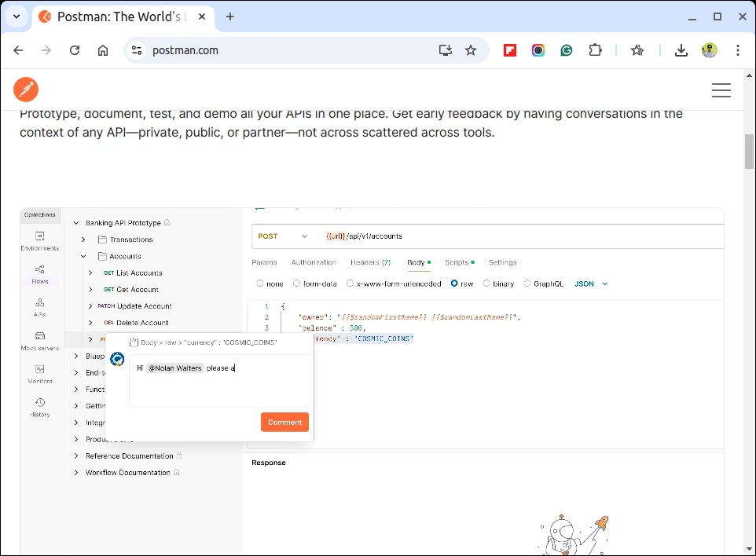Screen dimensions: 756x556
Task: Switch to the Scripts tab
Action: (460, 262)
